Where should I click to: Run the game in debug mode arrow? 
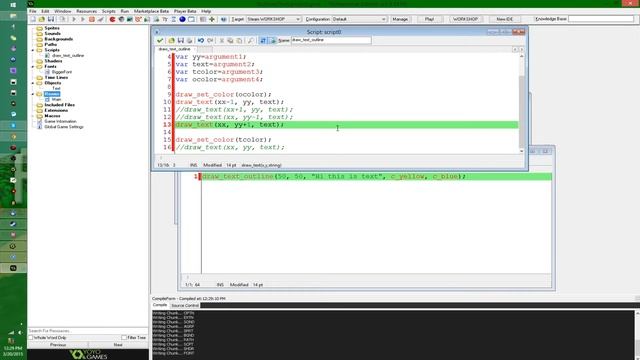pyautogui.click(x=83, y=19)
